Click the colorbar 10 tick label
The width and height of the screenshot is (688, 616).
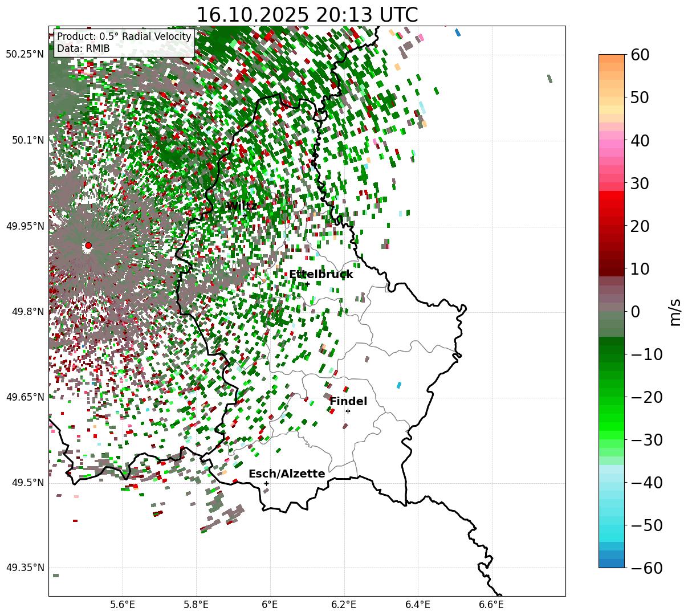[640, 268]
